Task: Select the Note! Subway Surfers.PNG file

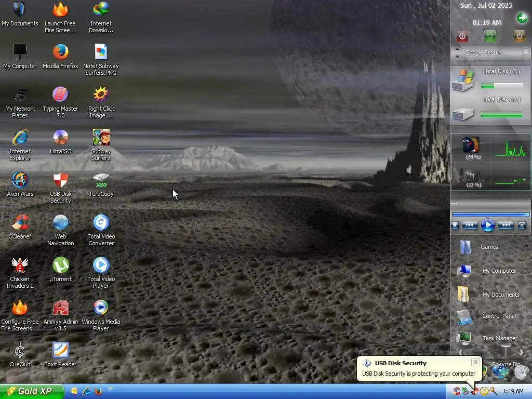Action: [x=101, y=60]
